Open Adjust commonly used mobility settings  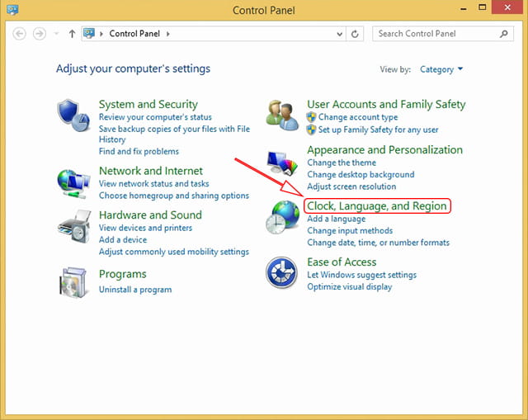coord(174,252)
